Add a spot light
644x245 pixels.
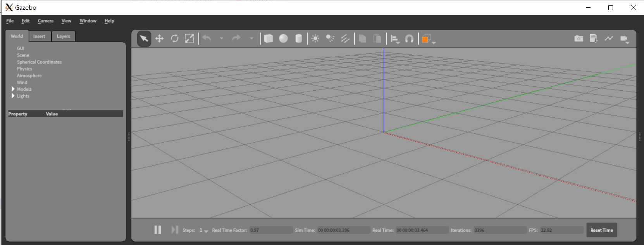coord(330,38)
